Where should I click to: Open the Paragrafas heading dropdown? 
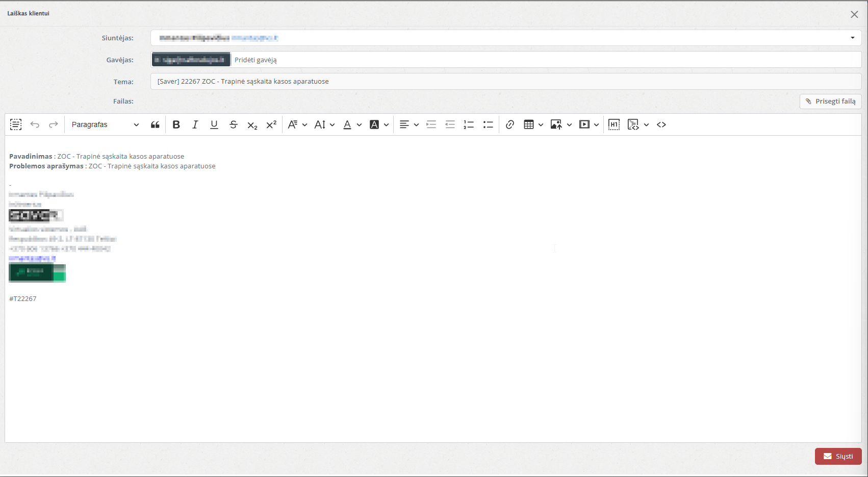(x=105, y=124)
